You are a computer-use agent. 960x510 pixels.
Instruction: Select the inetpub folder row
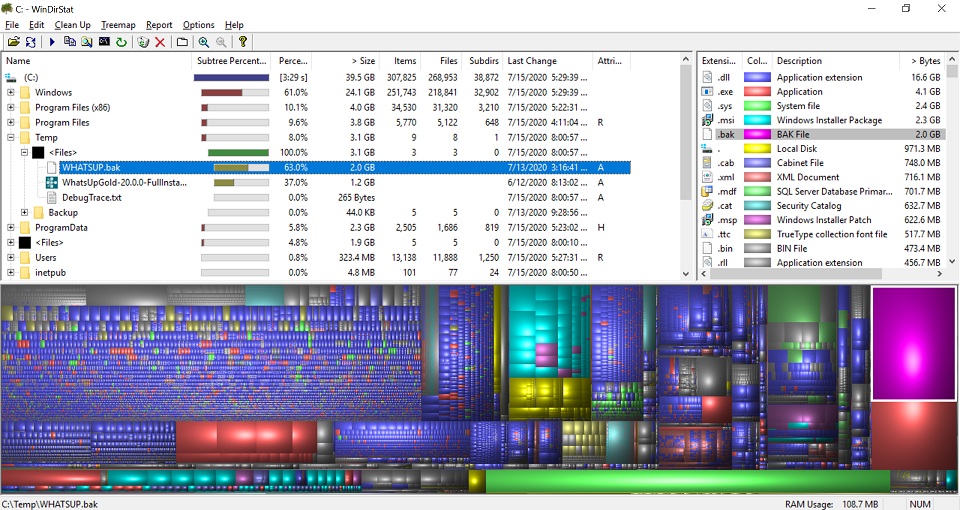click(x=317, y=272)
